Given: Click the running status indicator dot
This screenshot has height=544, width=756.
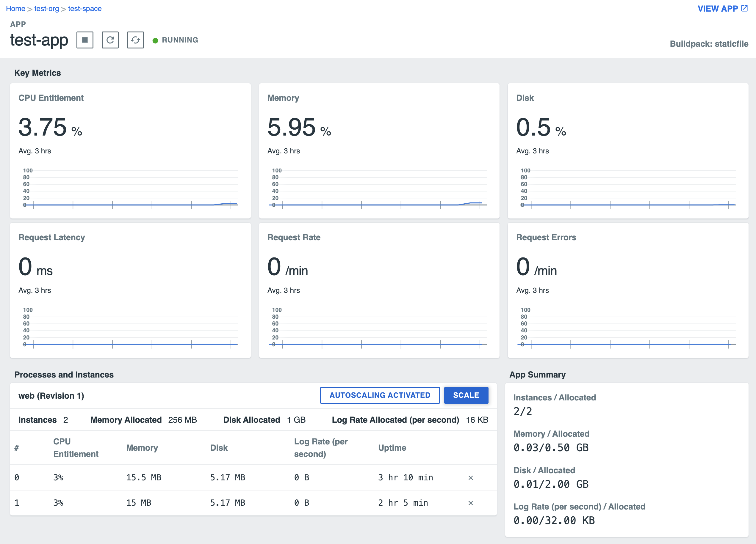Looking at the screenshot, I should [154, 40].
